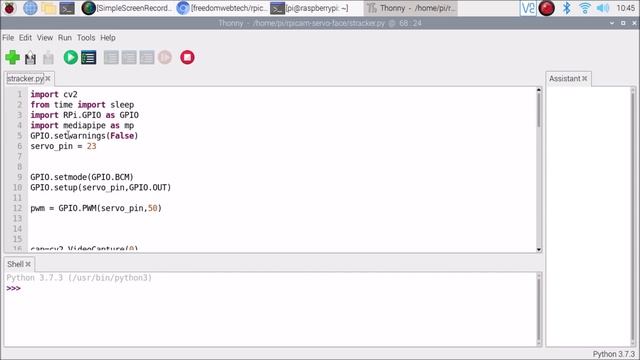Click the 'Python 3.7.3 (/usr/bin/python3)' shell text

[x=79, y=278]
